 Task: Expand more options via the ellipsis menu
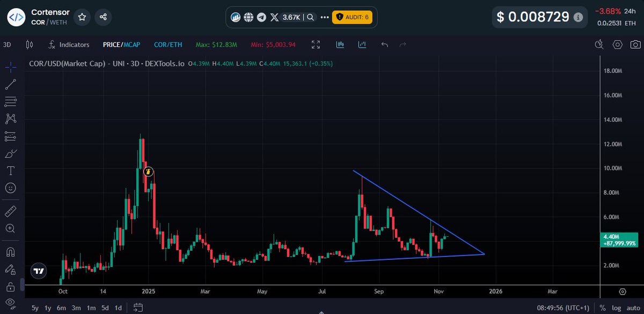[325, 17]
